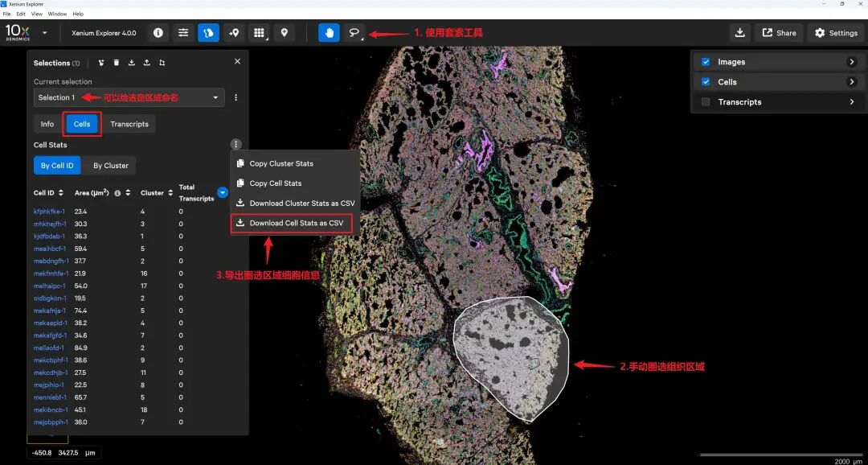Screen dimensions: 868x465
Task: Open cell ID kfphkfke-1 link
Action: coord(50,212)
